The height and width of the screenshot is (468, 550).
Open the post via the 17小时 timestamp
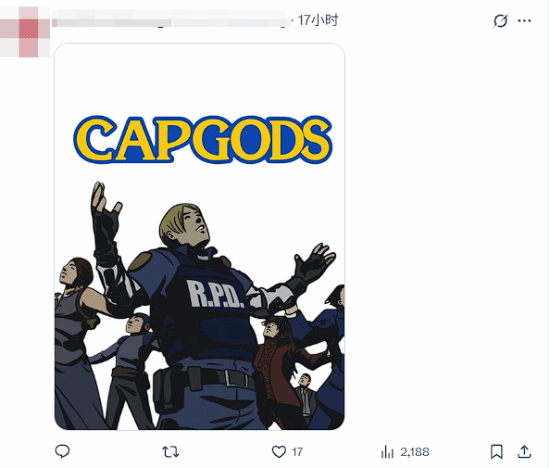click(318, 20)
